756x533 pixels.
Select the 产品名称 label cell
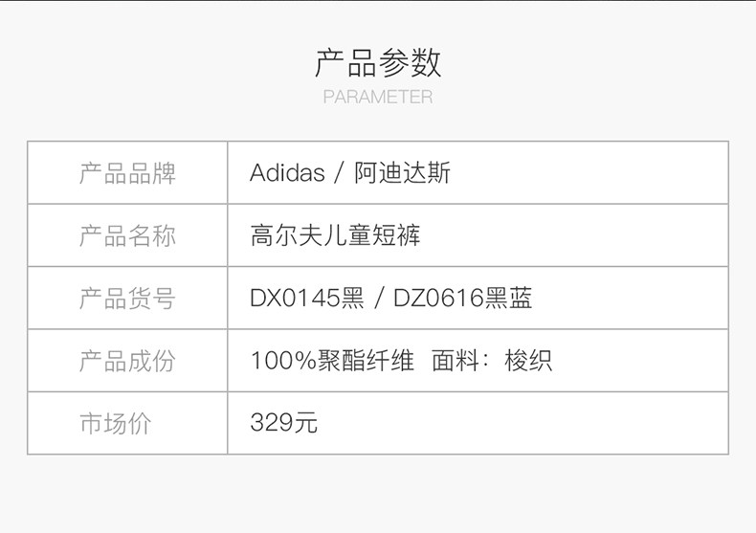click(127, 235)
